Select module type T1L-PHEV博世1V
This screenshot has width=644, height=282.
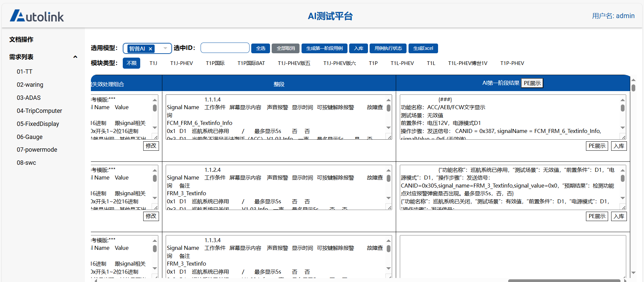coord(468,63)
